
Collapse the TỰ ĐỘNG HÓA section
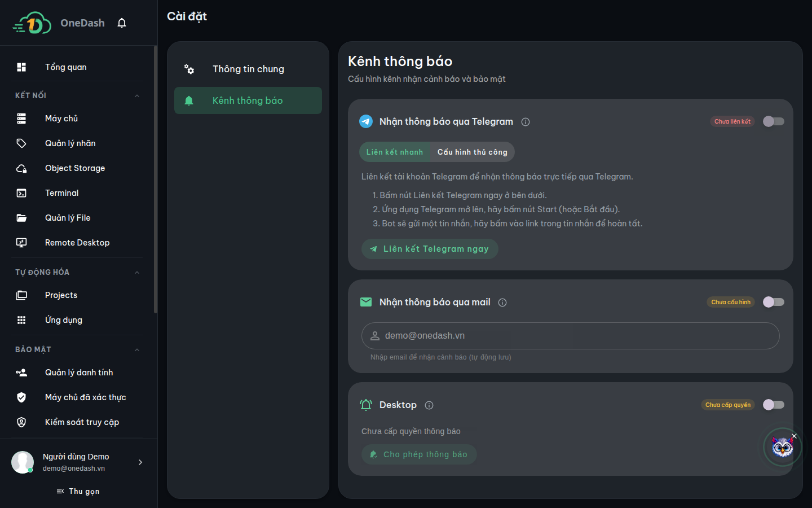[x=137, y=273]
